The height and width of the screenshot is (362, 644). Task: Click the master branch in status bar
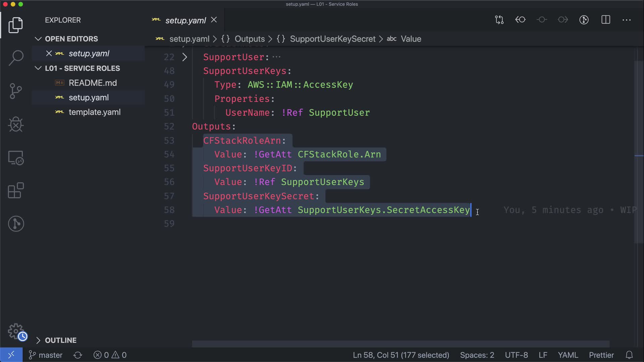[x=46, y=355]
